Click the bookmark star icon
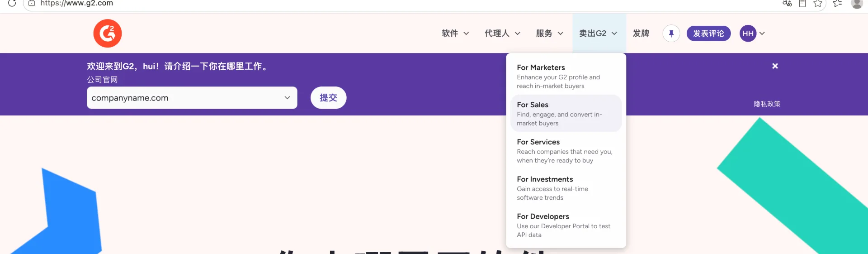 (x=818, y=4)
